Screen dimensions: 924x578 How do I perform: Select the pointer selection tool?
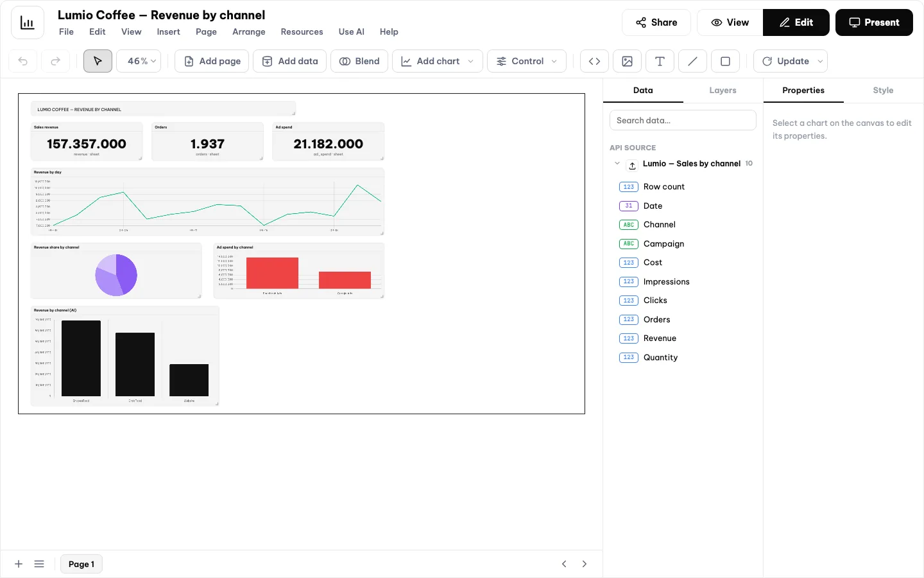(98, 61)
